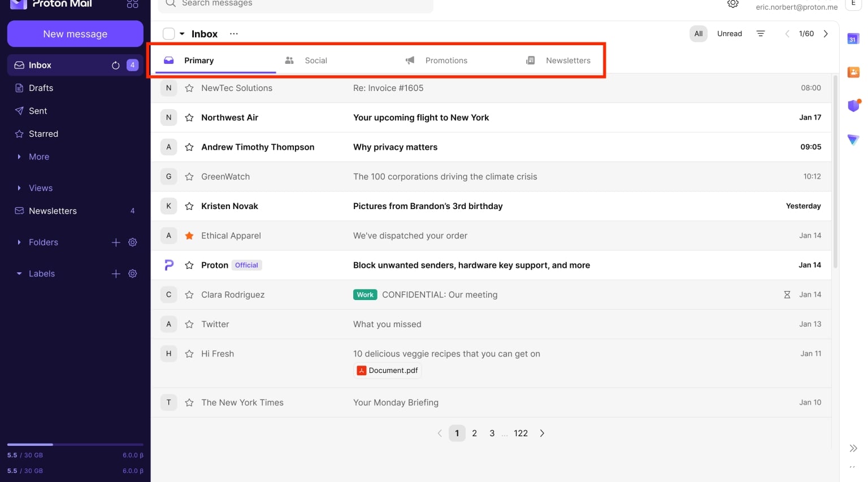Go to next conversation page arrow
The height and width of the screenshot is (482, 868).
826,34
